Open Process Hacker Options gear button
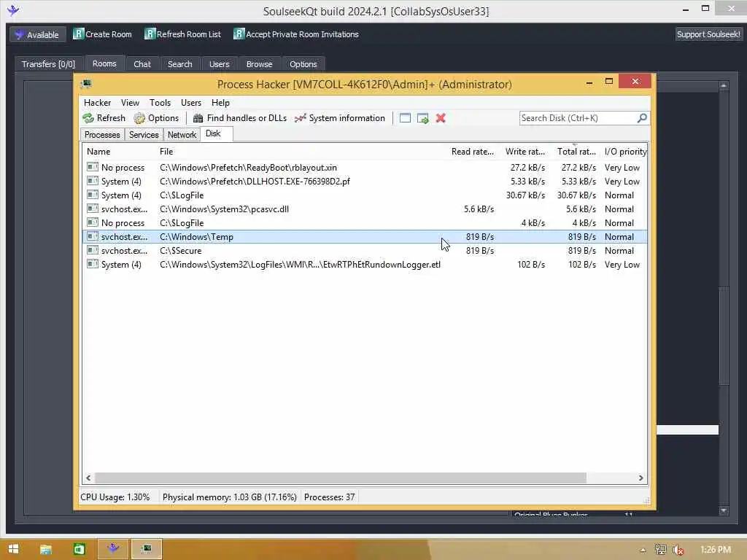This screenshot has width=747, height=560. click(x=156, y=118)
